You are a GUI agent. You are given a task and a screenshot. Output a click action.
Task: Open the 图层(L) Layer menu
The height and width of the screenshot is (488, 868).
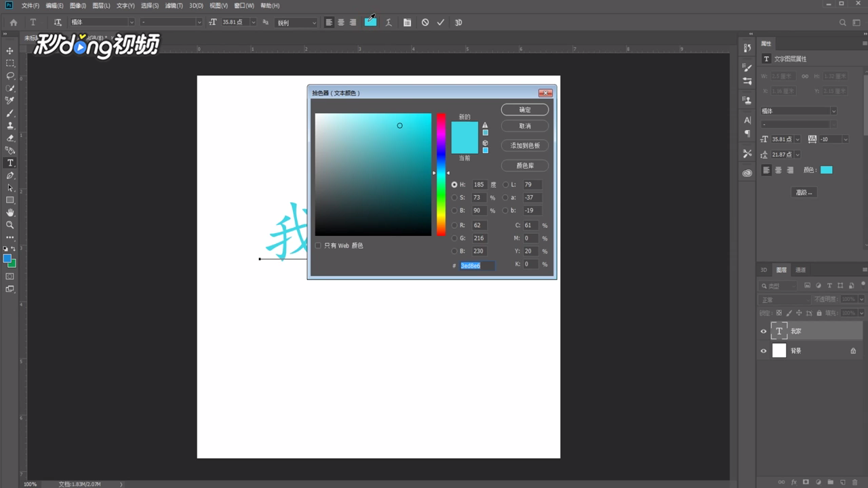pos(101,5)
